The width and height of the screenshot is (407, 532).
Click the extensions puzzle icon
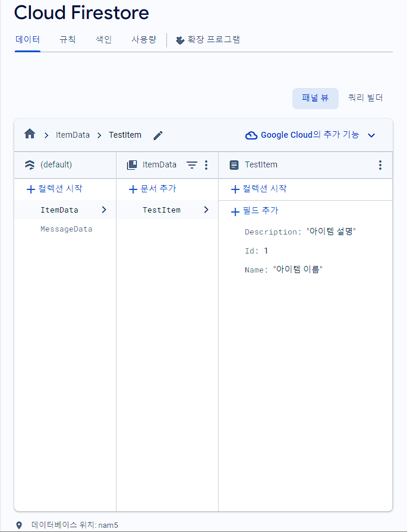click(x=180, y=40)
